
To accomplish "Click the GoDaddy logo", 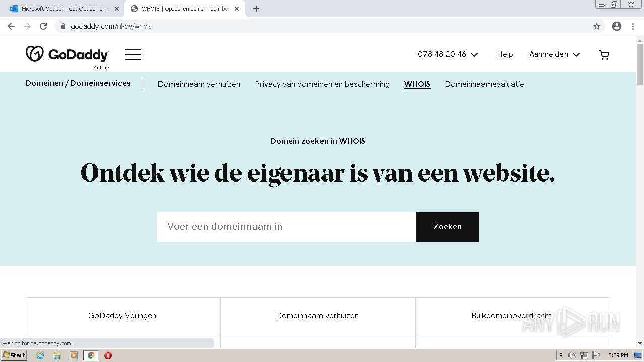I will tap(67, 54).
